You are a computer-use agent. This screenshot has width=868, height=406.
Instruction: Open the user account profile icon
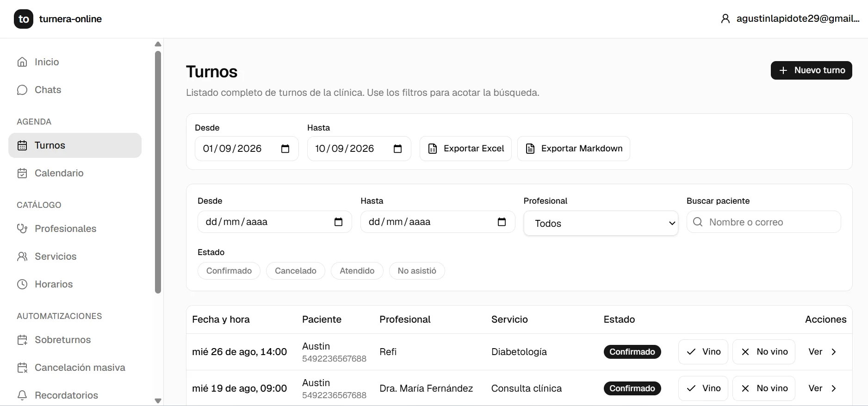click(x=725, y=19)
